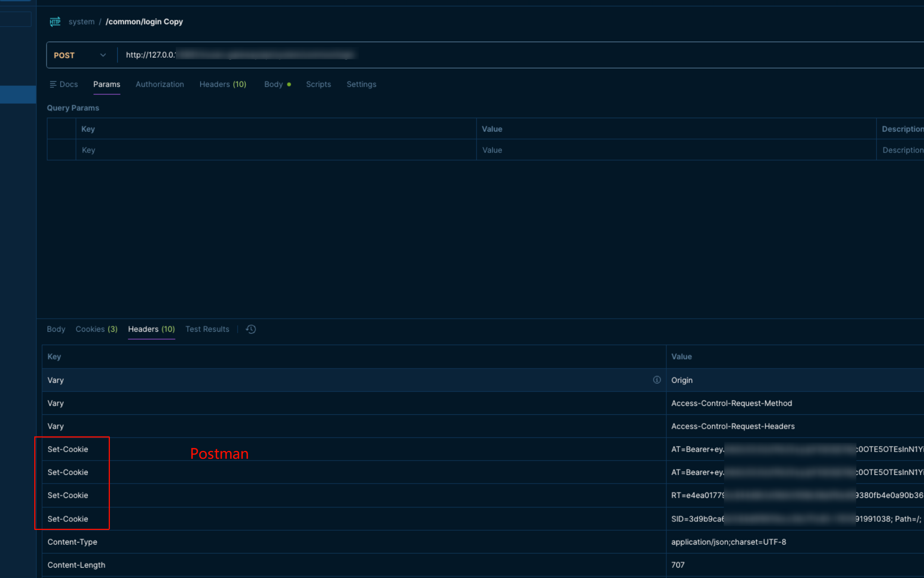The width and height of the screenshot is (924, 578).
Task: Open the Scripts tab
Action: (x=318, y=84)
